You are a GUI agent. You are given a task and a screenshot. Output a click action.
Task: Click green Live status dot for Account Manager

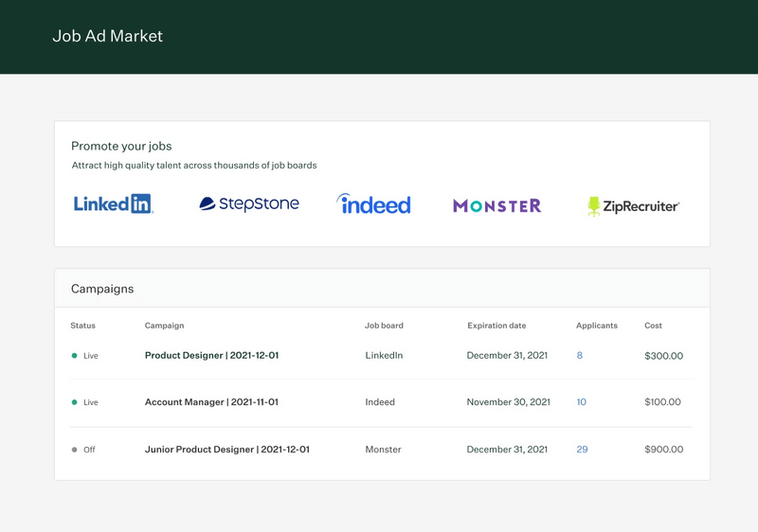coord(75,402)
